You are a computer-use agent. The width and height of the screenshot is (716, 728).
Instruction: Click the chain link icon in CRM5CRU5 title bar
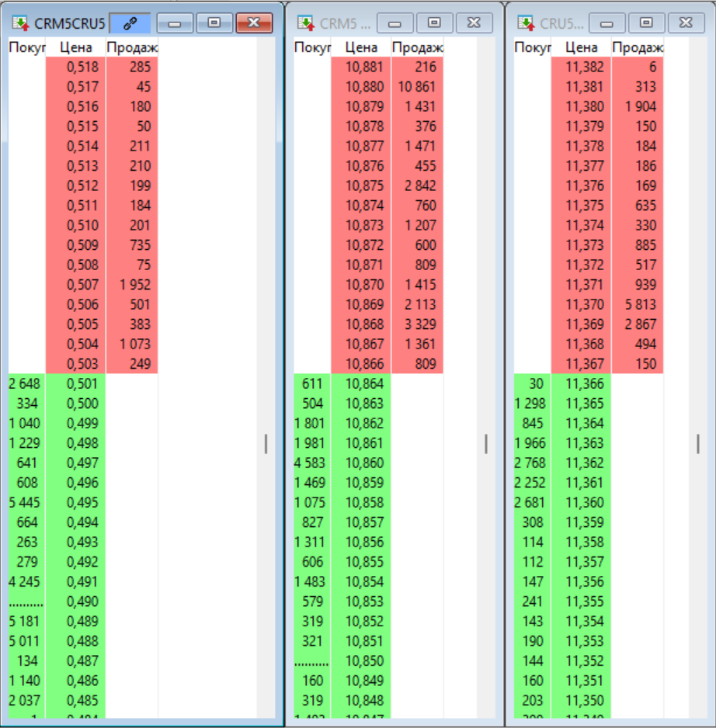point(130,23)
